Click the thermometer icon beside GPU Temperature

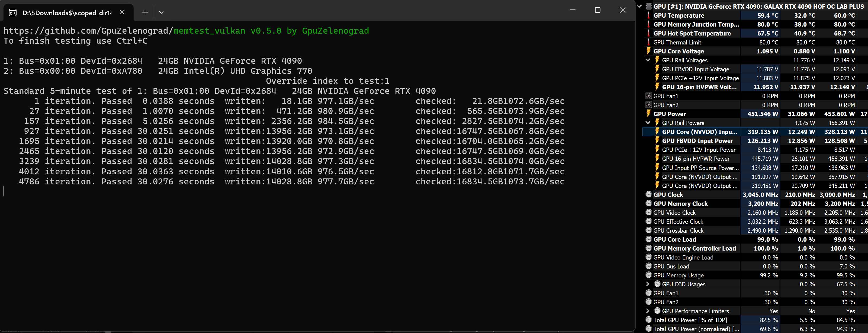(x=648, y=15)
